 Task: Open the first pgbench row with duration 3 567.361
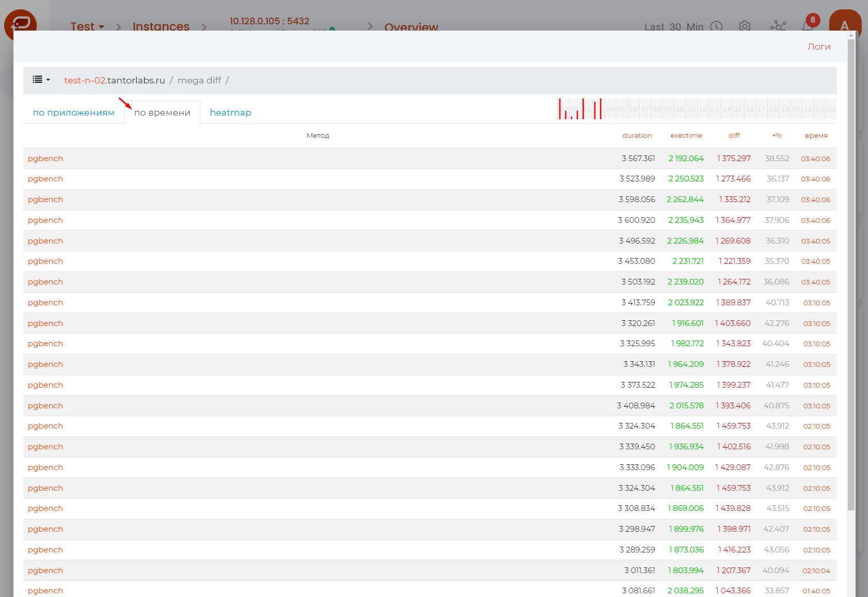click(x=46, y=159)
